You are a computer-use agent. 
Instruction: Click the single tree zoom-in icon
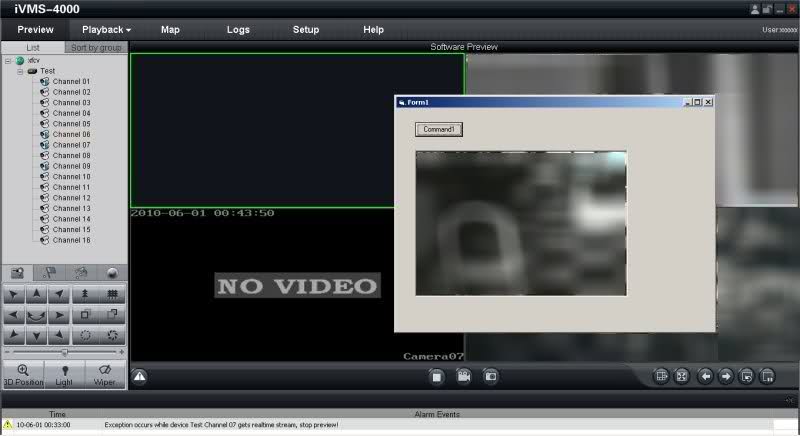pos(85,294)
